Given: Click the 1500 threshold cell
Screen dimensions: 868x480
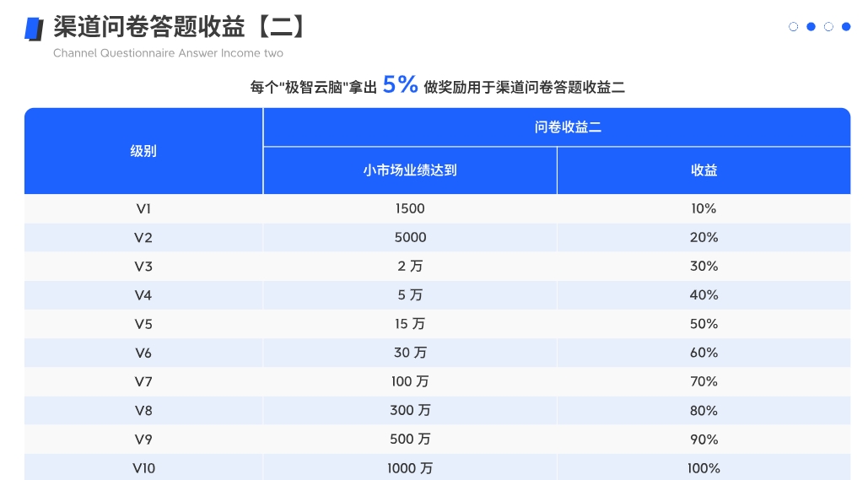Looking at the screenshot, I should [x=410, y=208].
